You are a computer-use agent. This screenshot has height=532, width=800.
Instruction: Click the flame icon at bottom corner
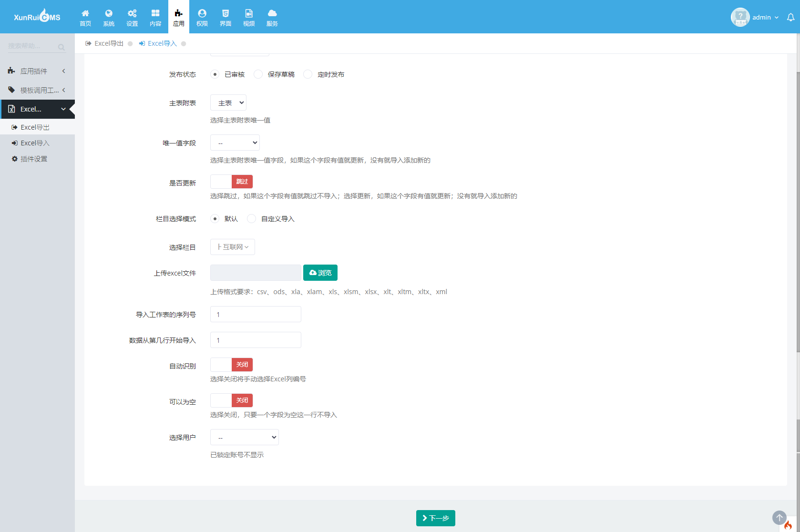point(788,525)
